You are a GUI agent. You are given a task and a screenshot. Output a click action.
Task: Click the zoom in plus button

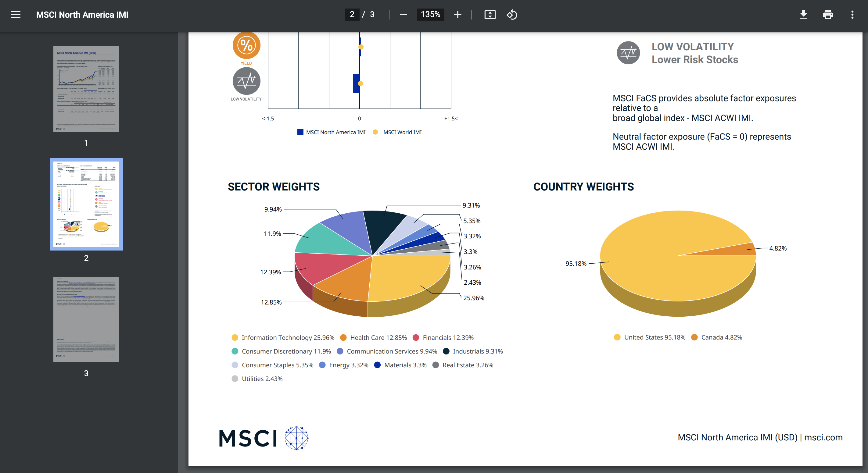click(457, 14)
